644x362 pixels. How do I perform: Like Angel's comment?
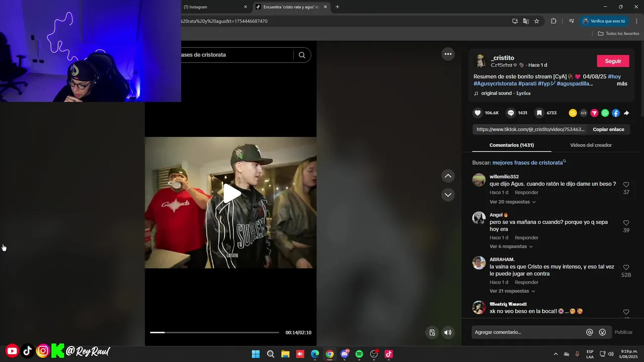pyautogui.click(x=626, y=223)
